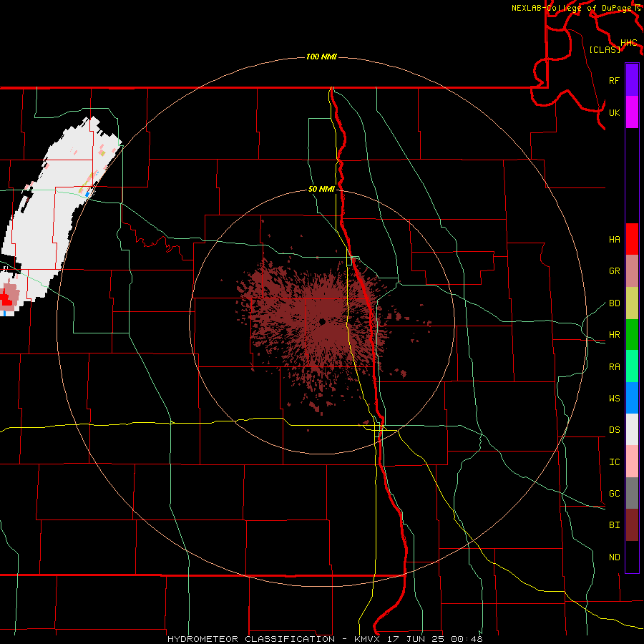Click the "RF" legend label
Viewport: 644px width, 644px height.
coord(614,80)
